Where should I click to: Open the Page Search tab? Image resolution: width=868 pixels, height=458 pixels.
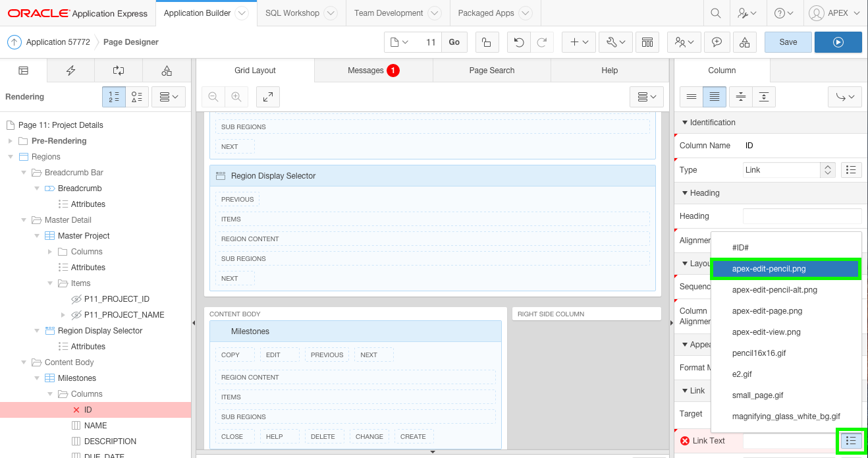pyautogui.click(x=492, y=71)
